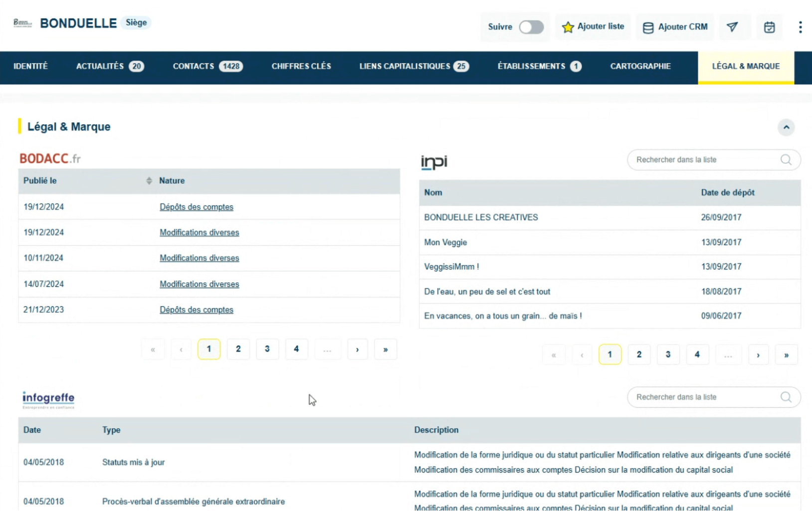812x512 pixels.
Task: Sort BODACC table by Publié le
Action: coord(149,181)
